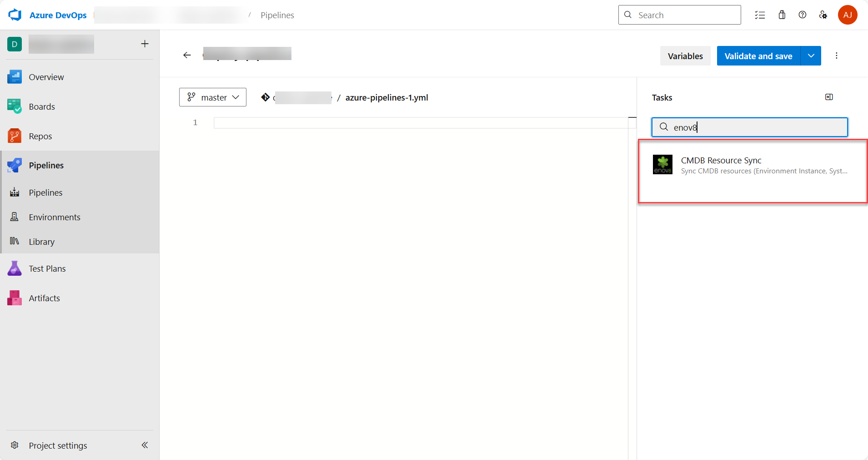Collapse the Tasks panel via arrow icon
Image resolution: width=868 pixels, height=460 pixels.
click(x=828, y=97)
